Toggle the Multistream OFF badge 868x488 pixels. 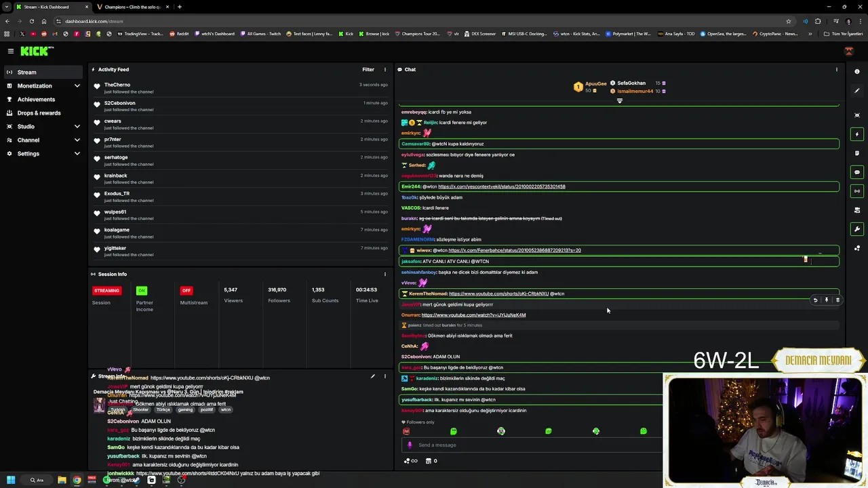tap(186, 290)
